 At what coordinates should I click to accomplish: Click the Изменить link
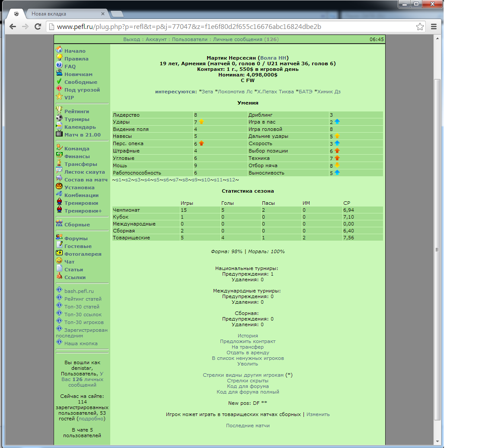[318, 414]
